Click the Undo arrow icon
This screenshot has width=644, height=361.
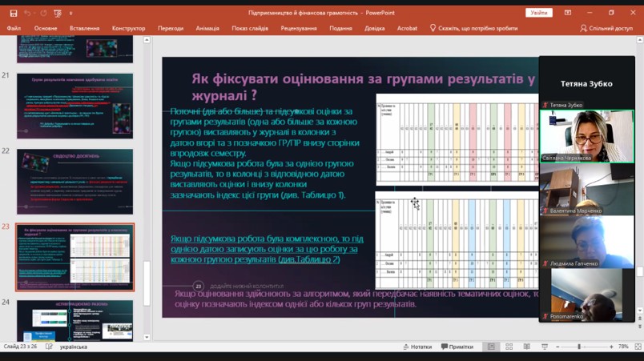27,13
